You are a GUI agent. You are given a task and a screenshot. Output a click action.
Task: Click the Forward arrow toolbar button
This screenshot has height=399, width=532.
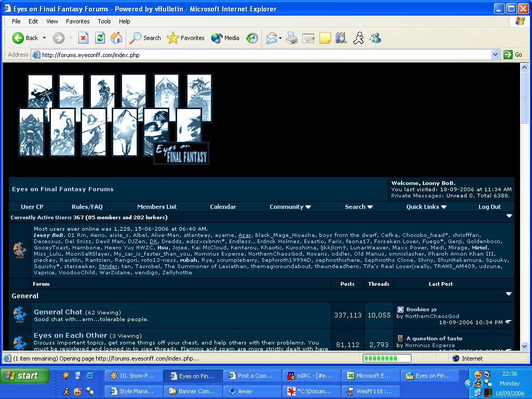pyautogui.click(x=58, y=37)
